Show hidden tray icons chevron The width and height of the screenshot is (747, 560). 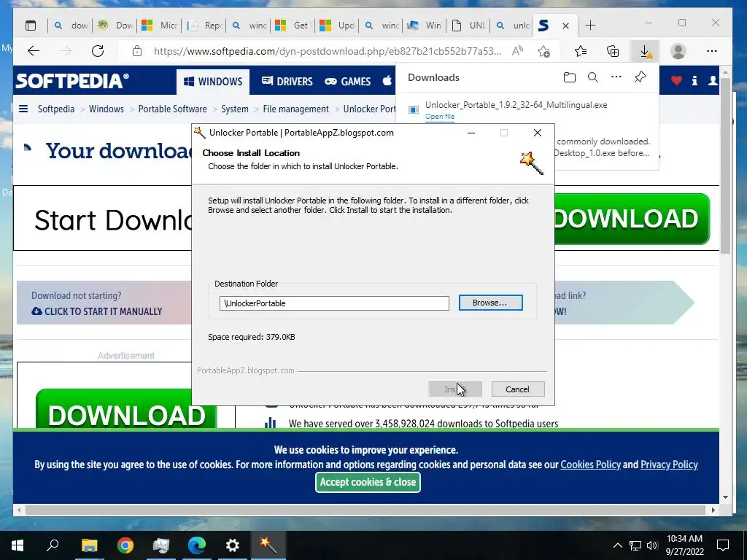(617, 545)
